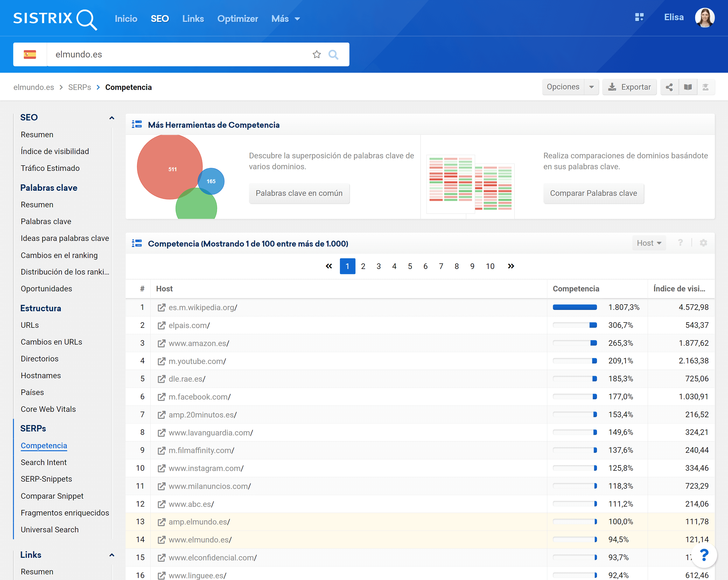Click the share icon in toolbar
The height and width of the screenshot is (580, 728).
669,87
